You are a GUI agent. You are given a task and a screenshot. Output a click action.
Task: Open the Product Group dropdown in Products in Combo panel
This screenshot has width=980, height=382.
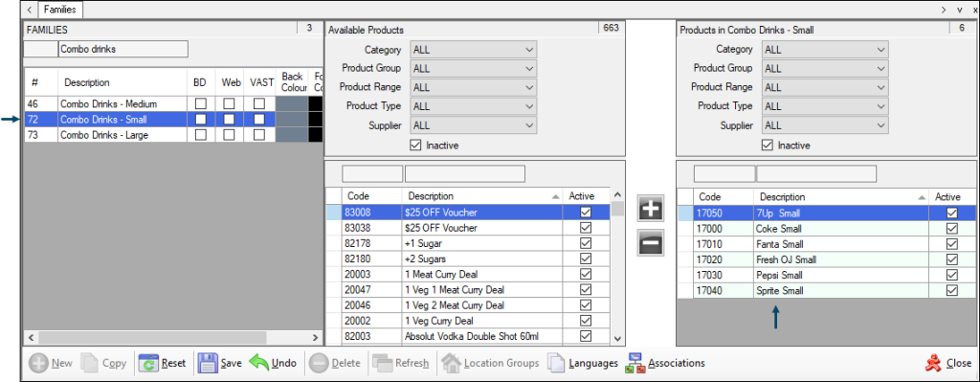(825, 69)
